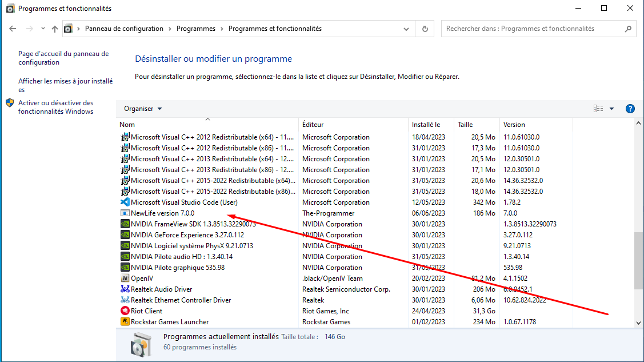
Task: Select the NewLife version 7.0.0 name
Action: (163, 213)
